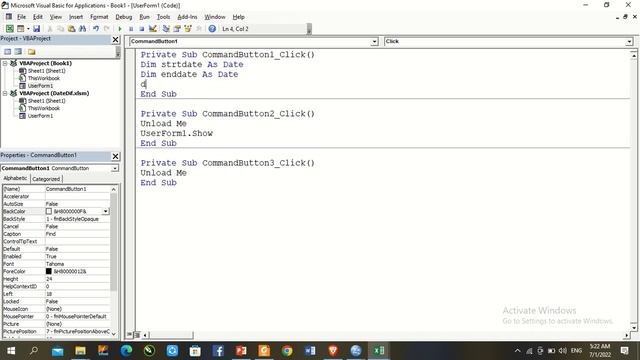This screenshot has width=640, height=360.
Task: Place cursor on Dim enddate As Date line
Action: [189, 74]
